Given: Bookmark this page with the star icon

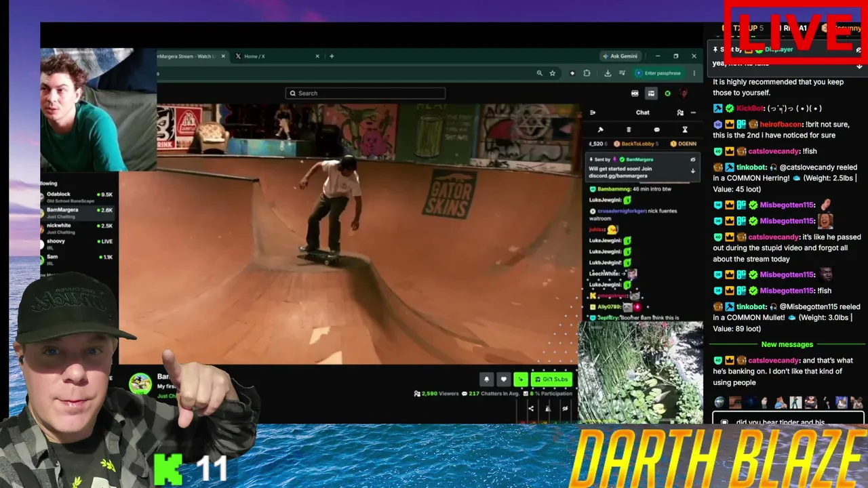Looking at the screenshot, I should [x=553, y=73].
